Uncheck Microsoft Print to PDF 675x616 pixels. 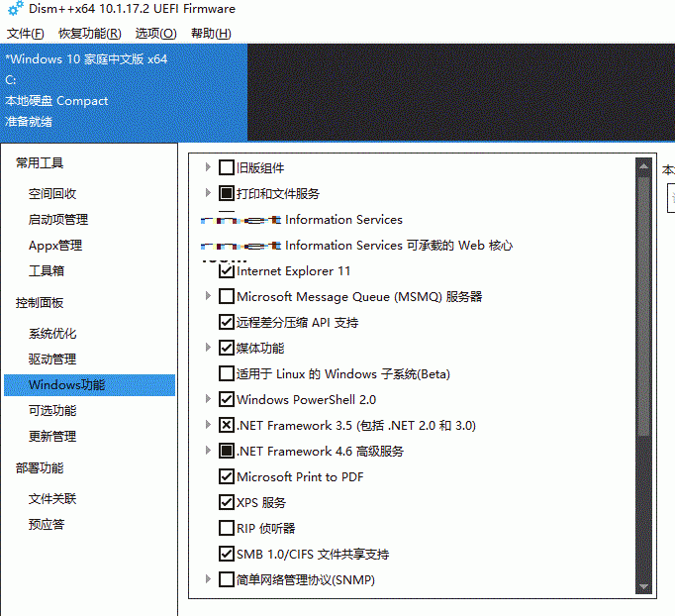pos(227,477)
